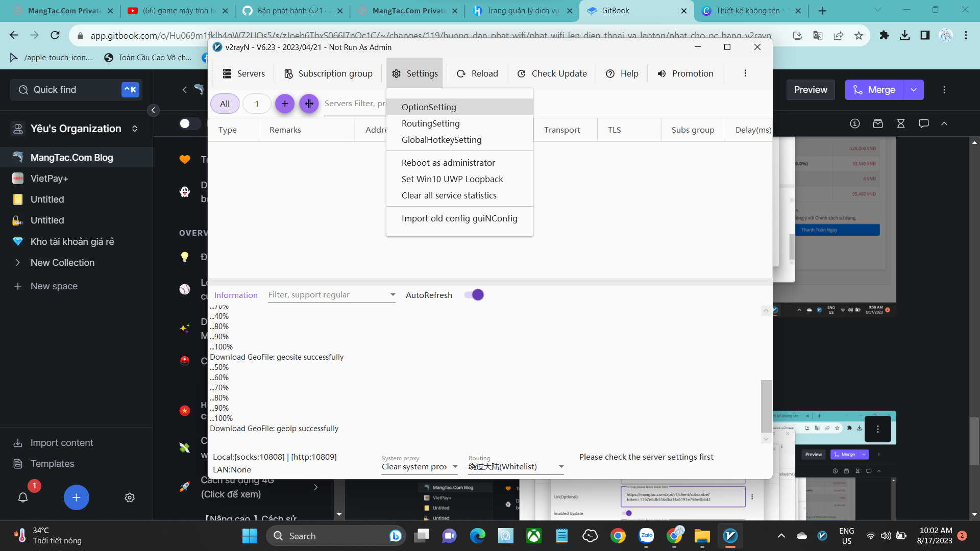The height and width of the screenshot is (551, 980).
Task: Open v2rayN from the Windows taskbar
Action: [730, 536]
